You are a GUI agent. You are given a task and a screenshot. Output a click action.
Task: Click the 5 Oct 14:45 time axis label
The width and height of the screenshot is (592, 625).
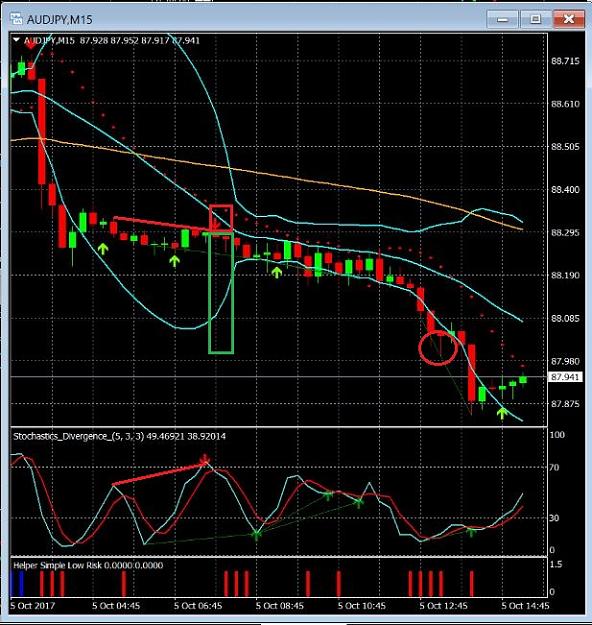[x=525, y=606]
